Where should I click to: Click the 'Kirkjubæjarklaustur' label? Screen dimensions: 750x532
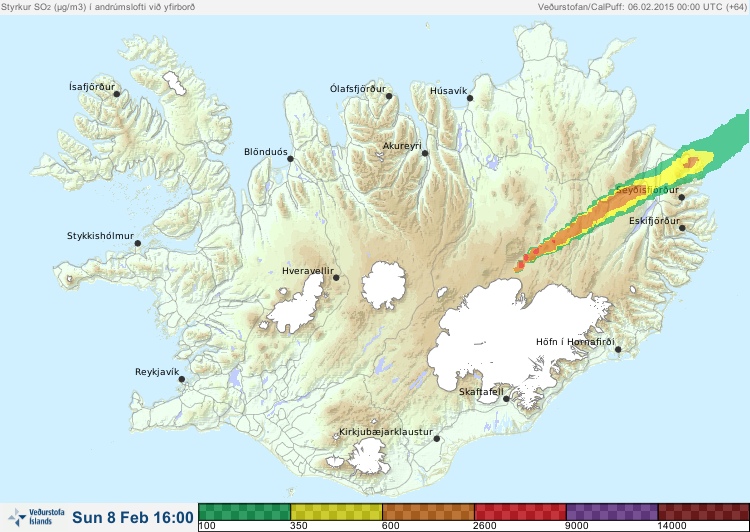tap(386, 432)
